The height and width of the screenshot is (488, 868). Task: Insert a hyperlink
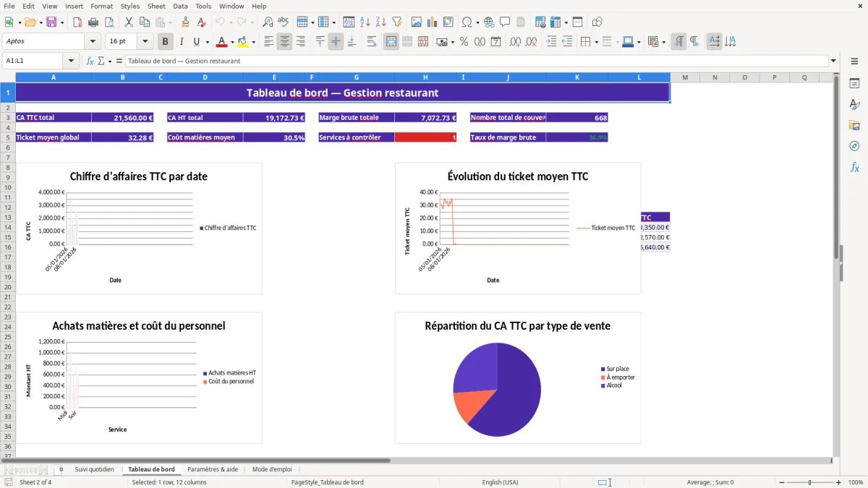click(x=489, y=22)
